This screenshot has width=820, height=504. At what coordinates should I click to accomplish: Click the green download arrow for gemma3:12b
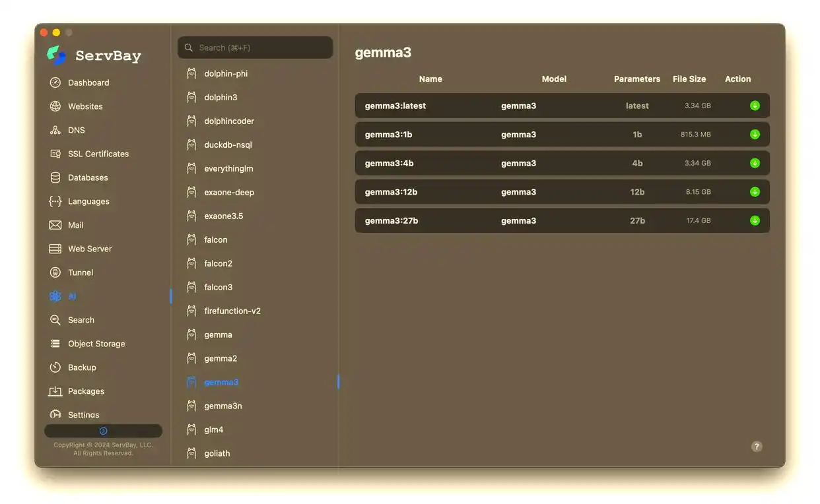pos(755,192)
